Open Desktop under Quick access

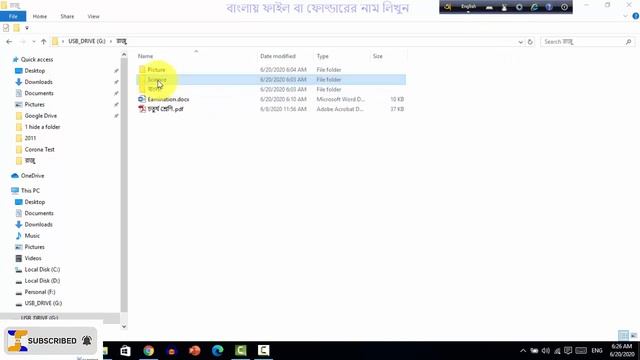(x=35, y=71)
